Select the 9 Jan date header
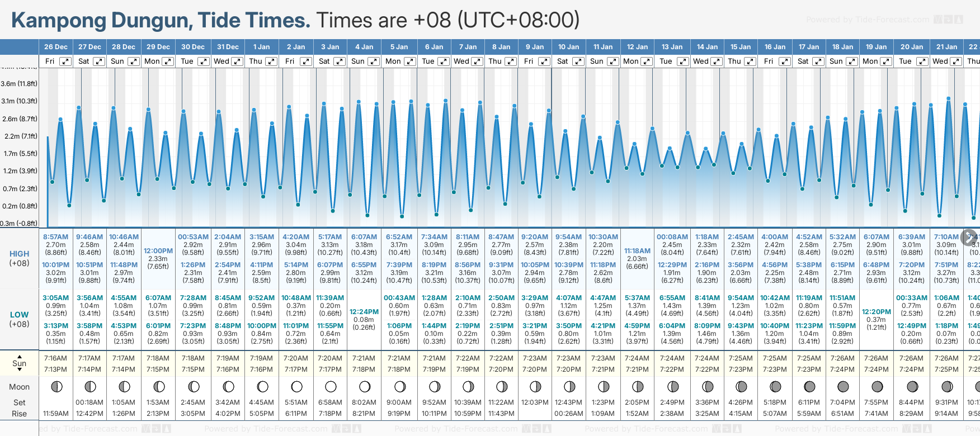 [535, 47]
